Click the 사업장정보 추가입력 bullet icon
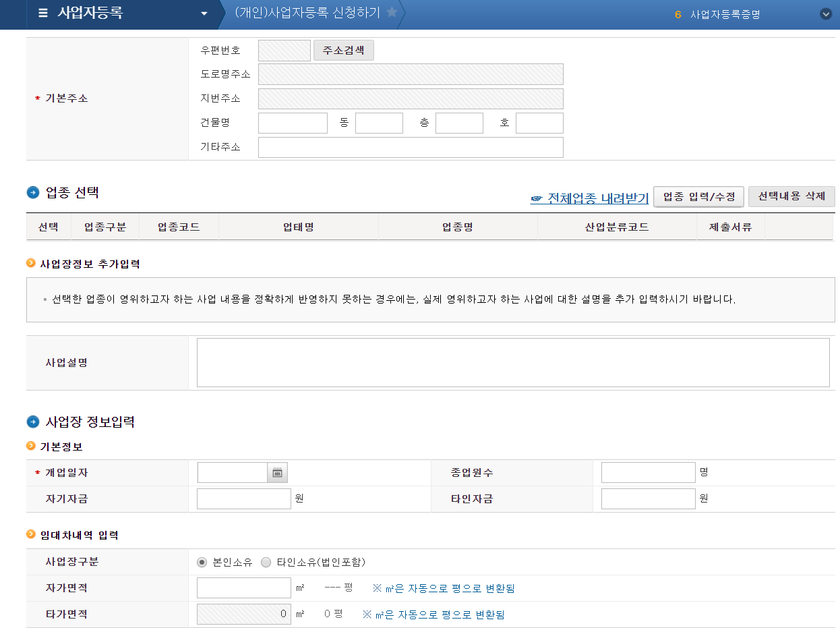840x628 pixels. tap(31, 263)
